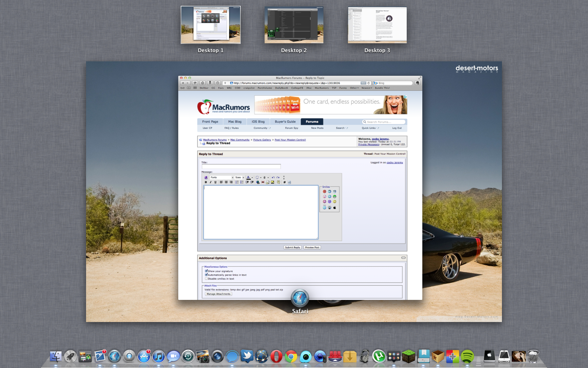Click the italic formatting icon
The width and height of the screenshot is (588, 368).
(x=210, y=182)
